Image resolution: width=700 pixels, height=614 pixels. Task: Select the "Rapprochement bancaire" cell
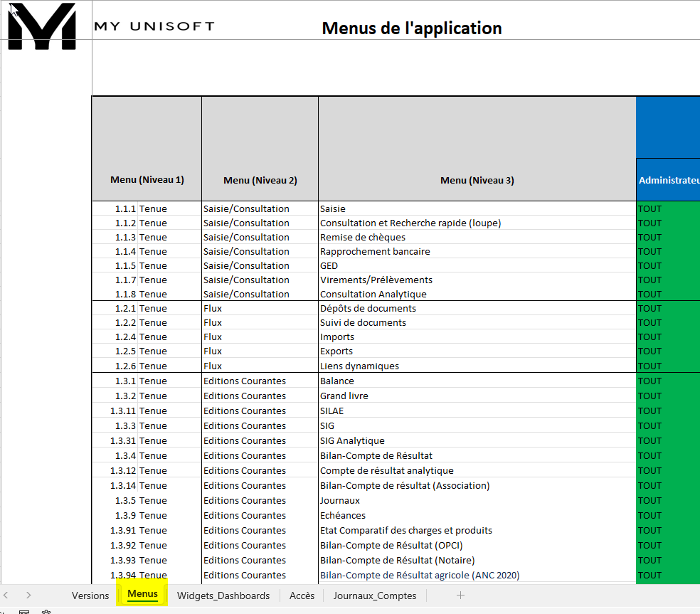pyautogui.click(x=477, y=252)
